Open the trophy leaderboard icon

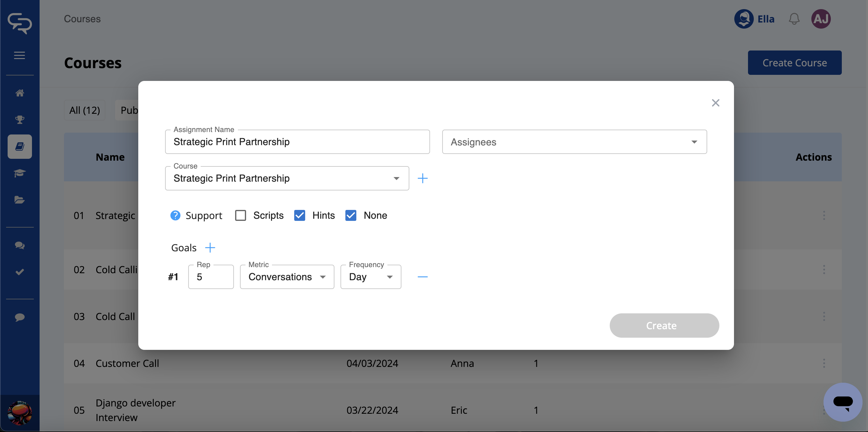(x=19, y=120)
